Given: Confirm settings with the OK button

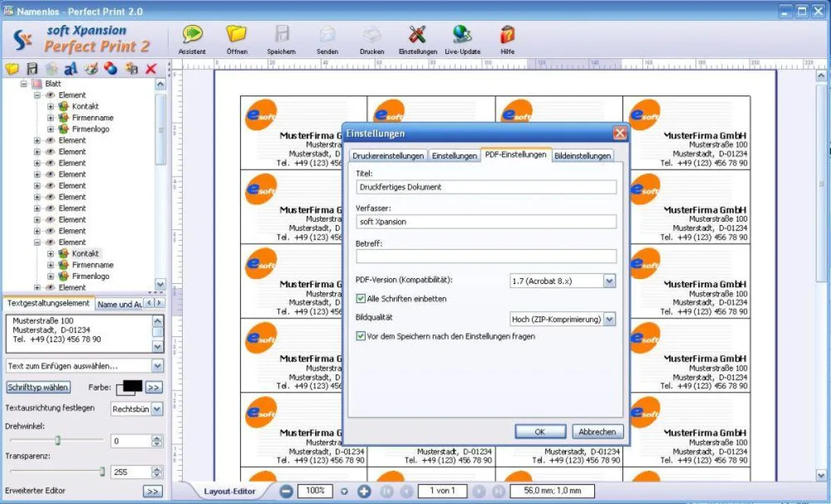Looking at the screenshot, I should click(x=539, y=431).
